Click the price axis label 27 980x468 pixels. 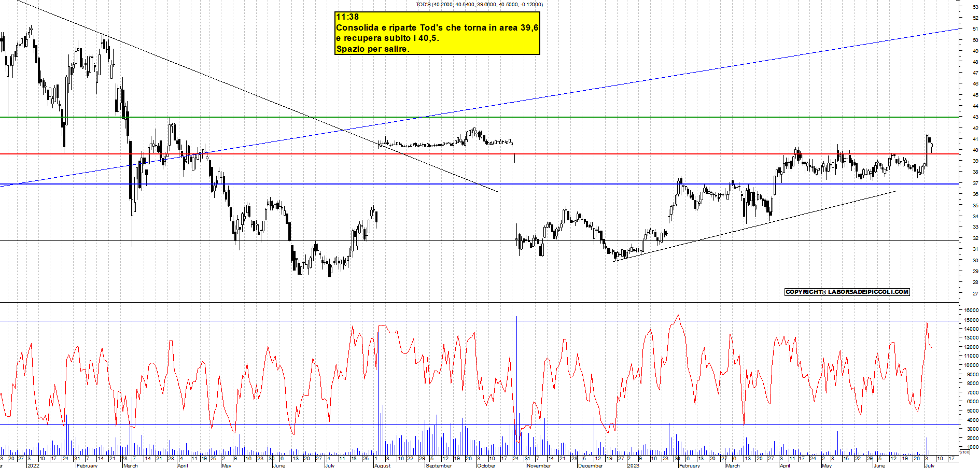click(x=975, y=293)
